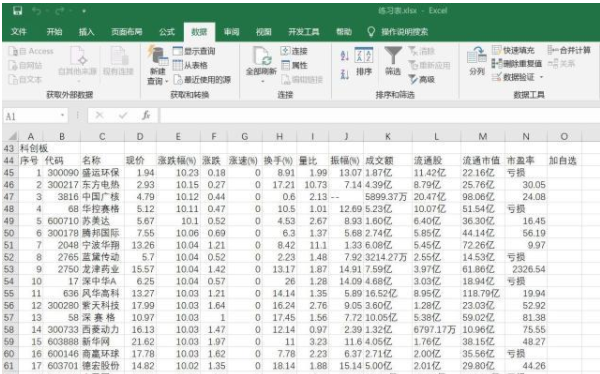The width and height of the screenshot is (600, 374).
Task: Click 自 Access import button
Action: click(x=31, y=51)
